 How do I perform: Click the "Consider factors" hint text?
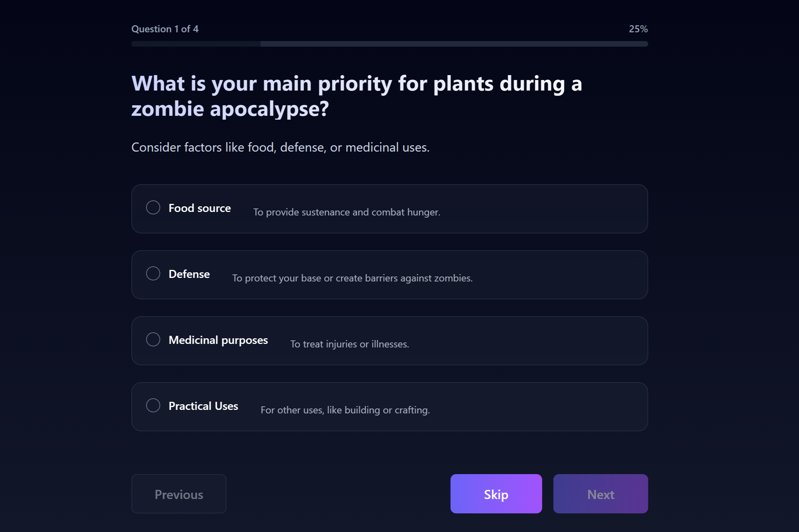[280, 147]
